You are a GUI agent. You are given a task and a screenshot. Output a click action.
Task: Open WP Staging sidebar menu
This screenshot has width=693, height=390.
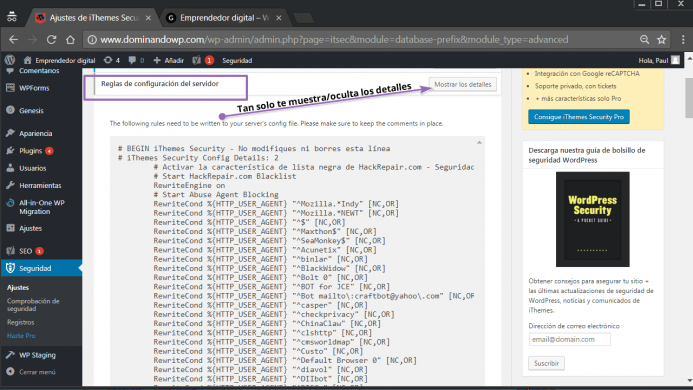(37, 355)
